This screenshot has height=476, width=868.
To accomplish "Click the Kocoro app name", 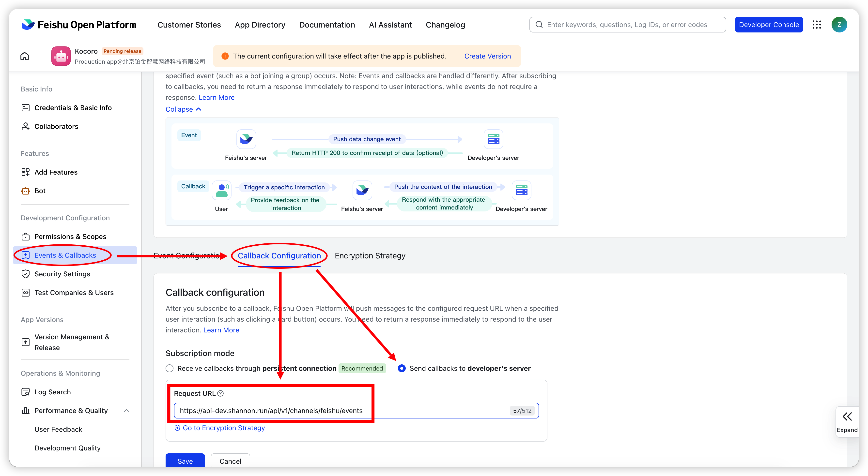I will click(x=86, y=51).
